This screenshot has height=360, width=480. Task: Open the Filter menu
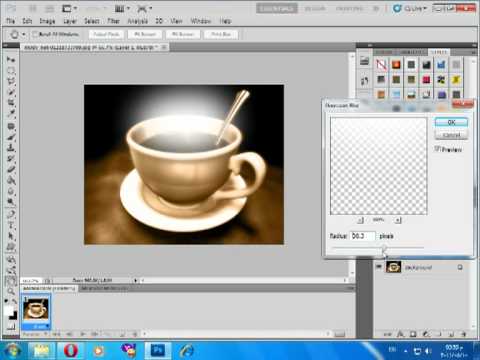113,21
